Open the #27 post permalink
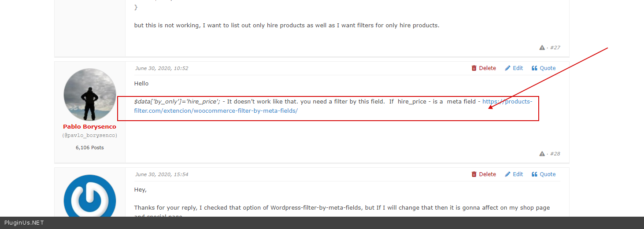The height and width of the screenshot is (229, 644). pos(555,48)
